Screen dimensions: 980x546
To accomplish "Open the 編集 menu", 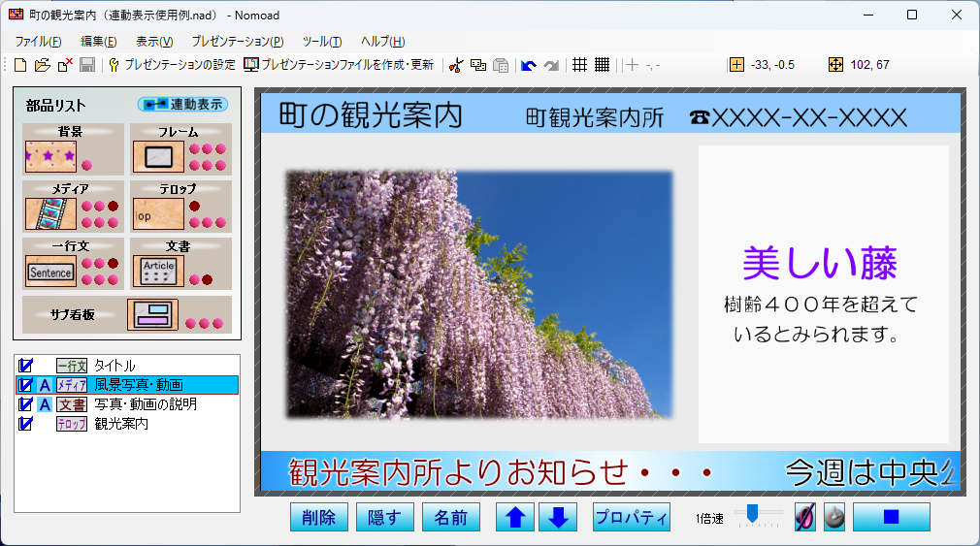I will coord(99,42).
